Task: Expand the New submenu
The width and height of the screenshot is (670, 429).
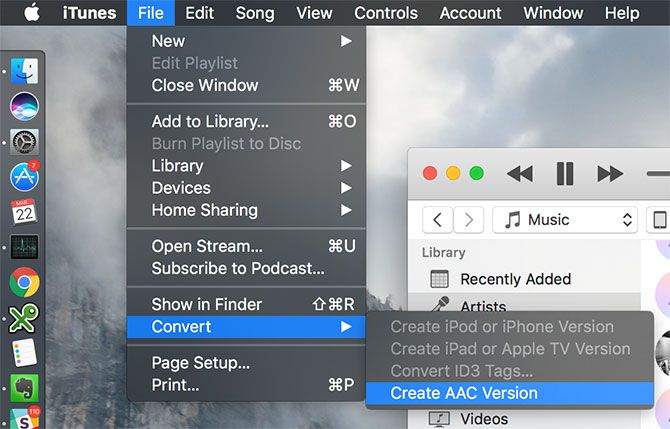Action: point(246,41)
